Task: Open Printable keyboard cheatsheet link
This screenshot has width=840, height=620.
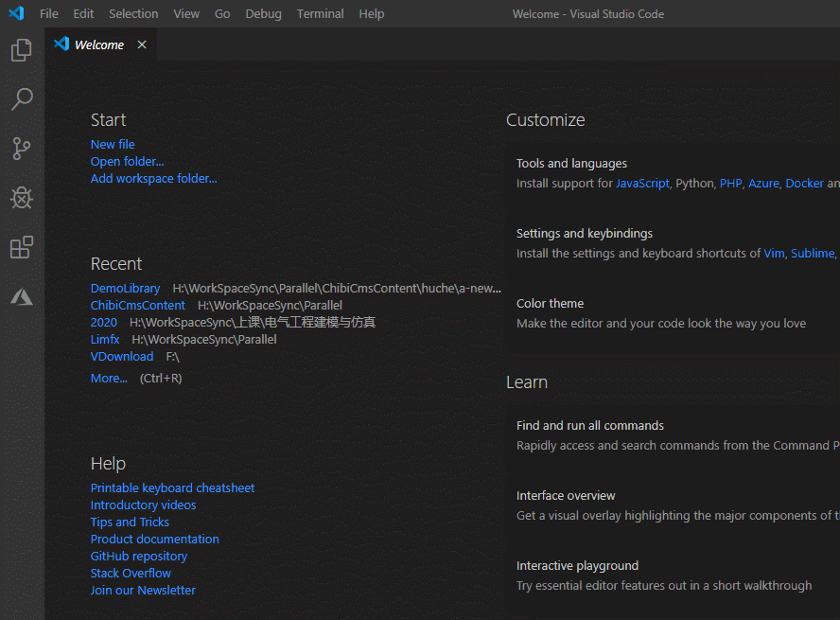Action: [172, 488]
